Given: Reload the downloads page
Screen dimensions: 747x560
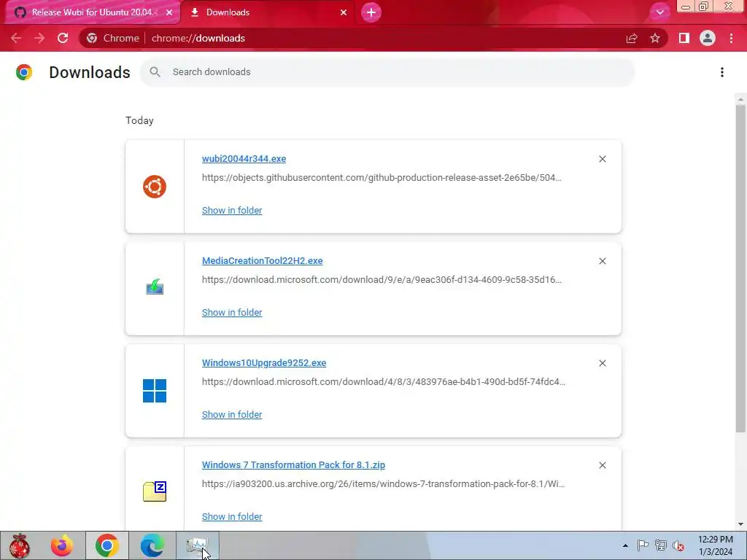Looking at the screenshot, I should tap(63, 38).
